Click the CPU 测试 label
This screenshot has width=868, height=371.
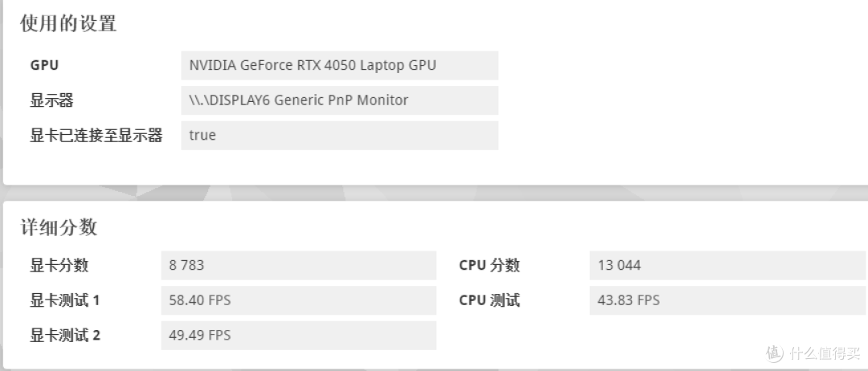pos(489,301)
